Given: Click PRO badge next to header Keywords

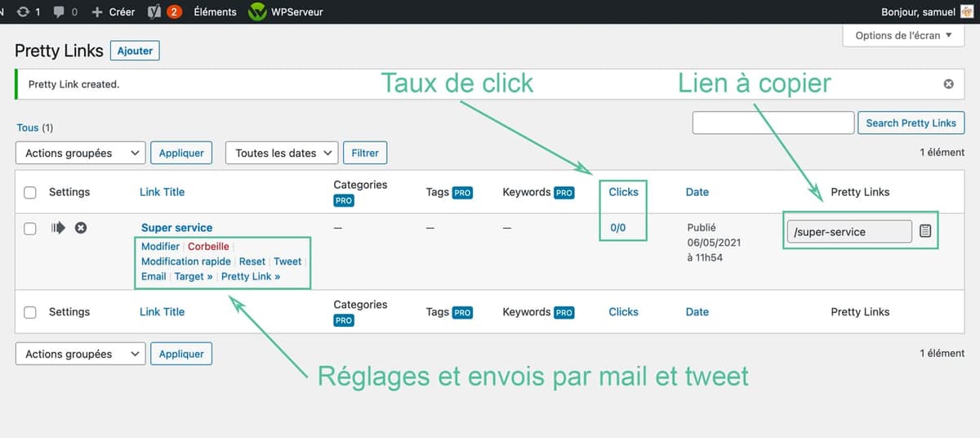Looking at the screenshot, I should tap(563, 193).
